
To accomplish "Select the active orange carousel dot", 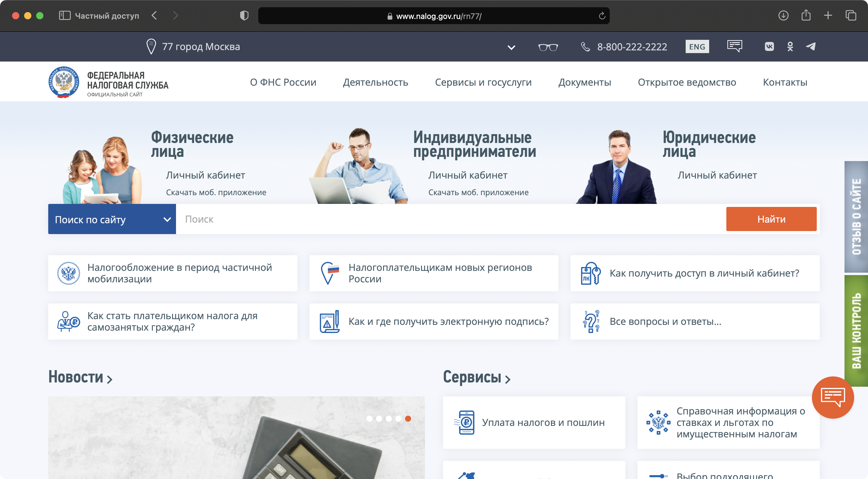I will pyautogui.click(x=408, y=419).
